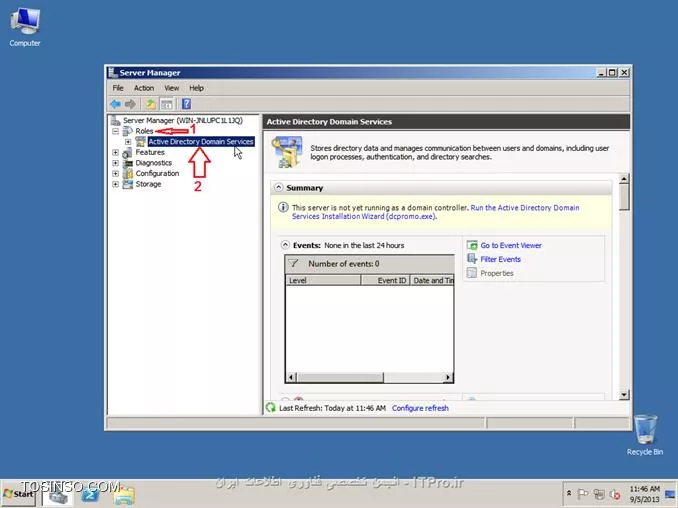Click the Level column header

(x=323, y=280)
